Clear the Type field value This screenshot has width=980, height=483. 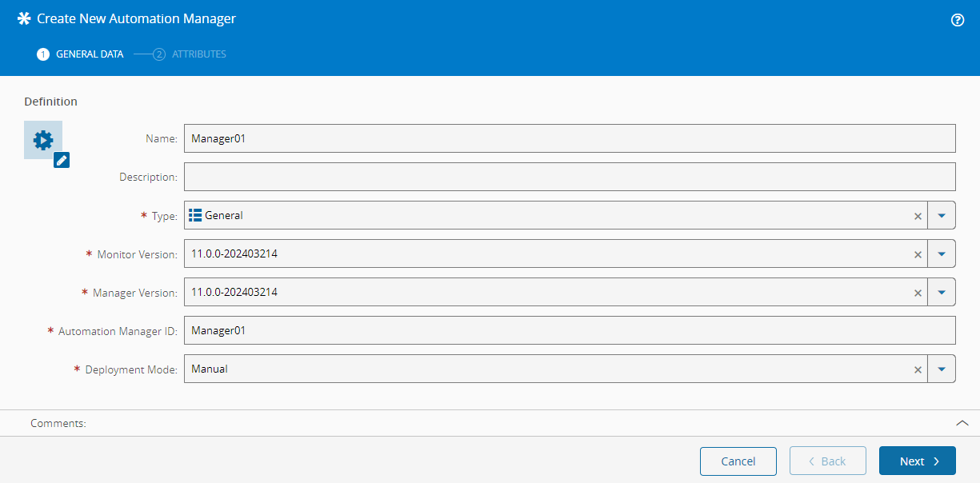(918, 216)
